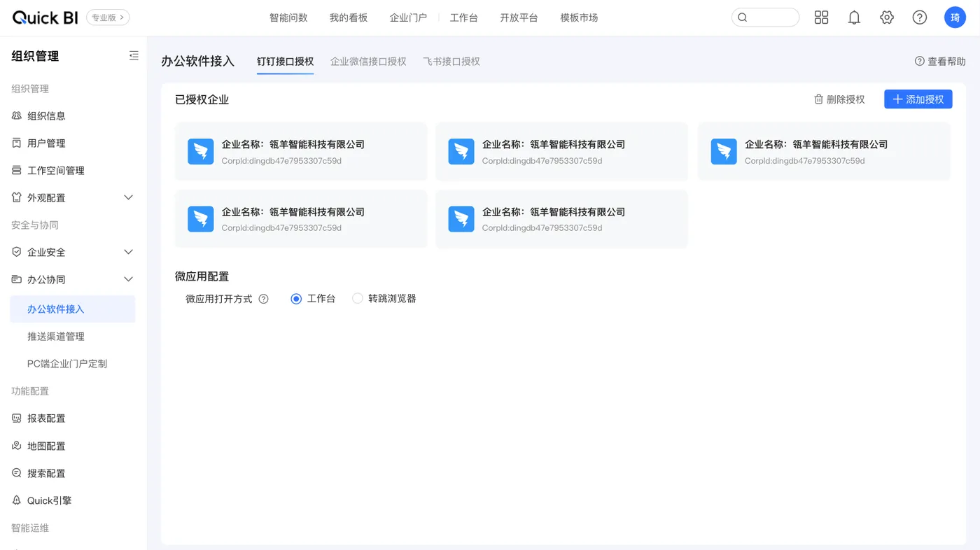Image resolution: width=980 pixels, height=550 pixels.
Task: Click the 办公软件接入 page title
Action: 197,62
